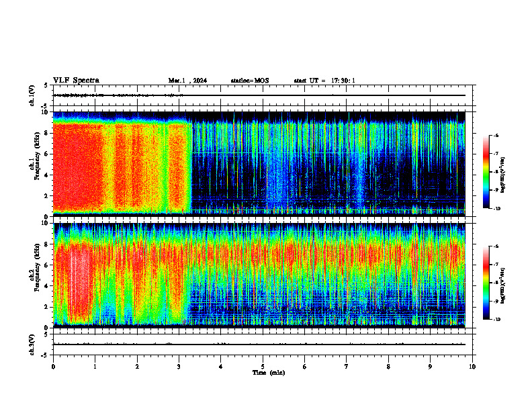This screenshot has height=411, width=532.
Task: Click the ch.2 color scale PSD label
Action: pyautogui.click(x=502, y=285)
